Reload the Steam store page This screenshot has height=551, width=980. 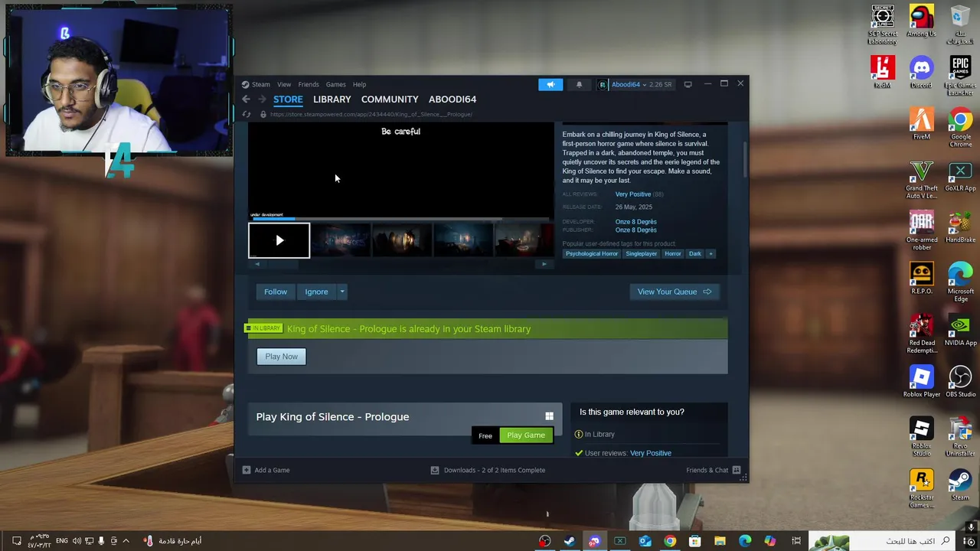(247, 114)
